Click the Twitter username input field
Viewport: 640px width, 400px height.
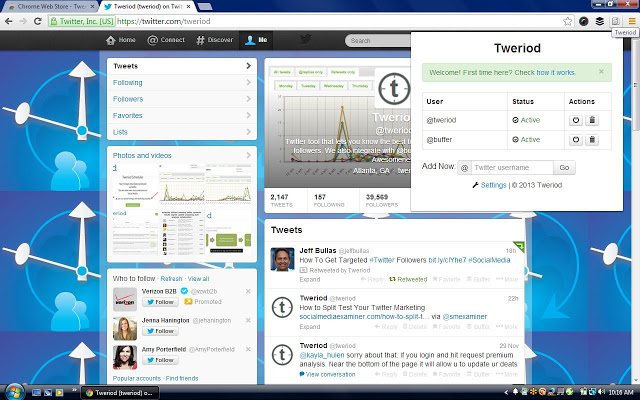510,168
